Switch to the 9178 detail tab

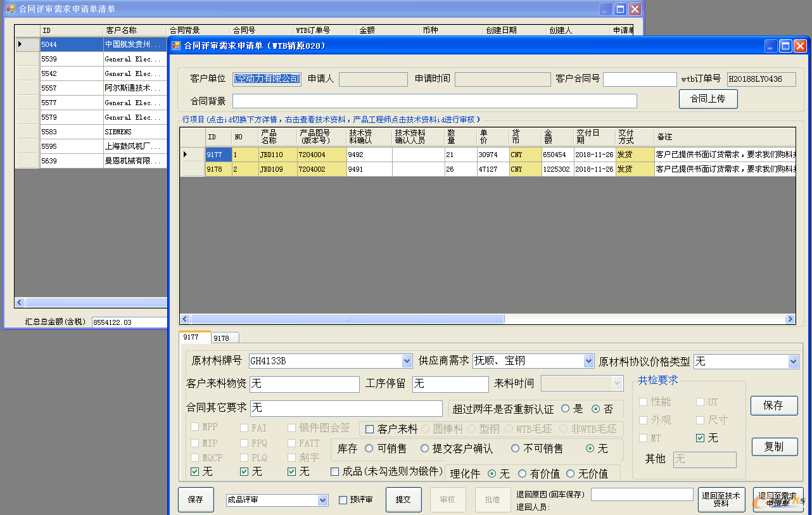[x=224, y=338]
